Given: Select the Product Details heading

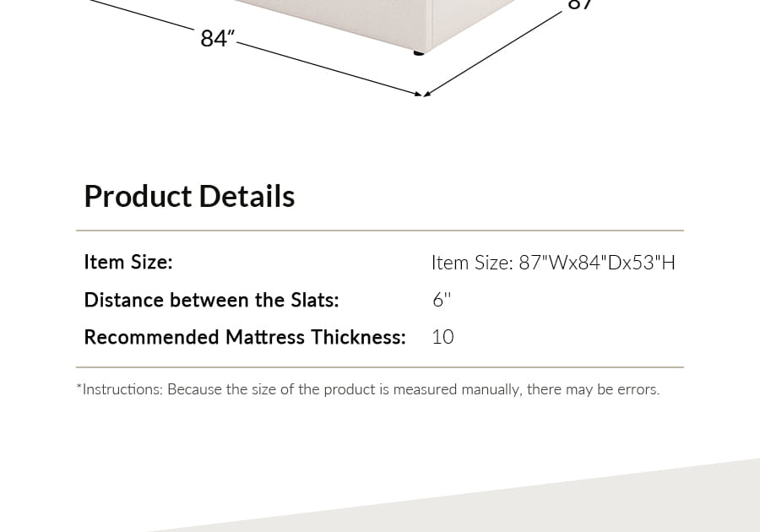Looking at the screenshot, I should 189,196.
